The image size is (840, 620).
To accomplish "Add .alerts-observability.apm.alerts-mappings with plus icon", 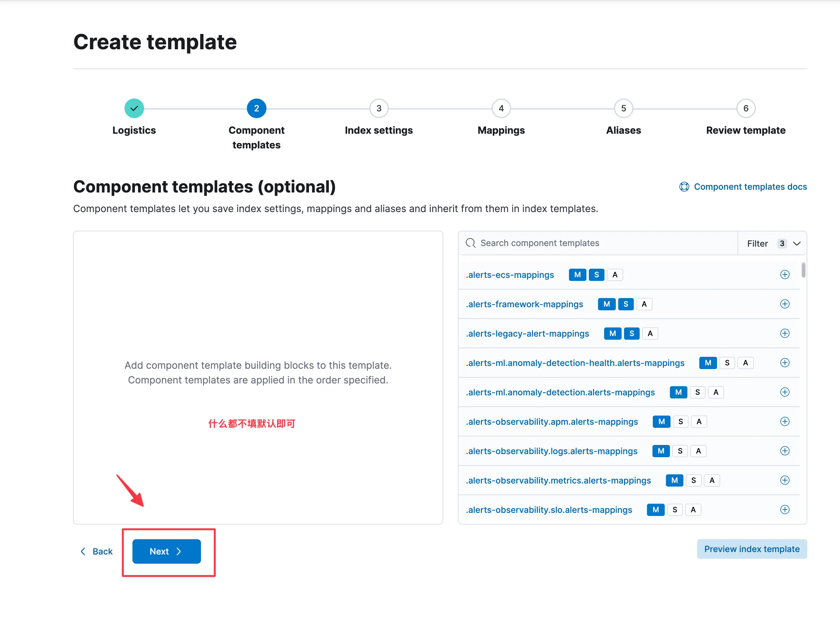I will [x=784, y=421].
